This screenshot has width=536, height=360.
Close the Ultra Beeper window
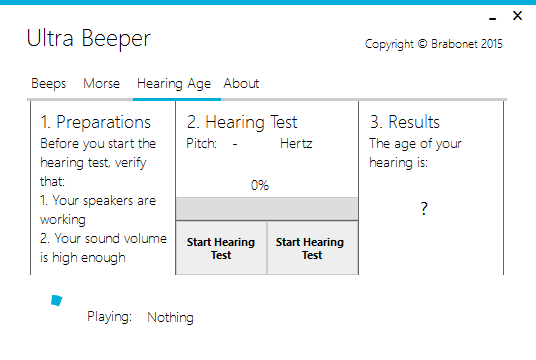click(x=517, y=15)
